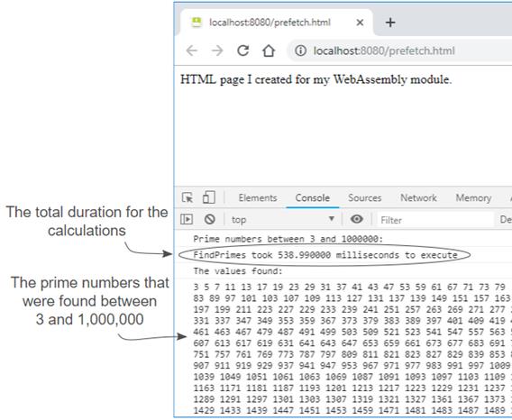Switch to the Console tab
This screenshot has height=420, width=512.
coord(313,197)
